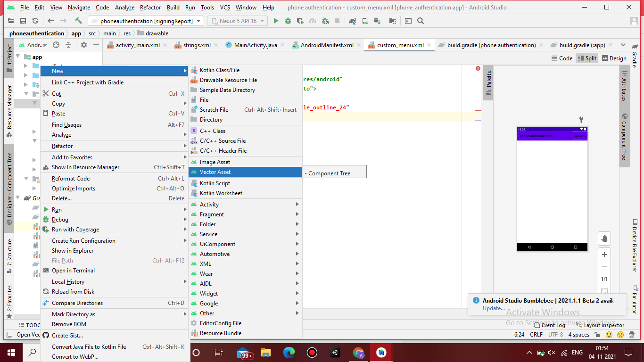Open the Event Log panel
This screenshot has height=362, width=644.
[550, 325]
